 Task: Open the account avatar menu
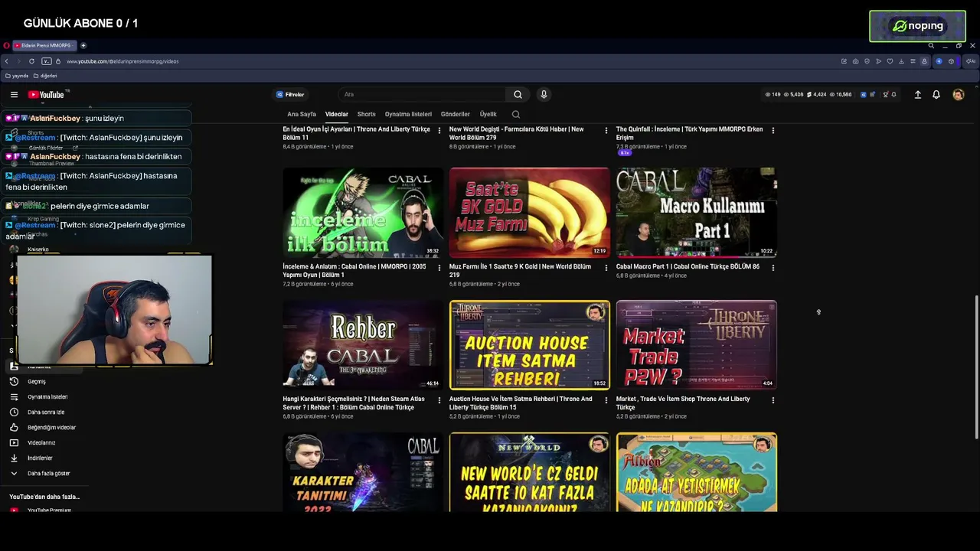click(x=958, y=95)
